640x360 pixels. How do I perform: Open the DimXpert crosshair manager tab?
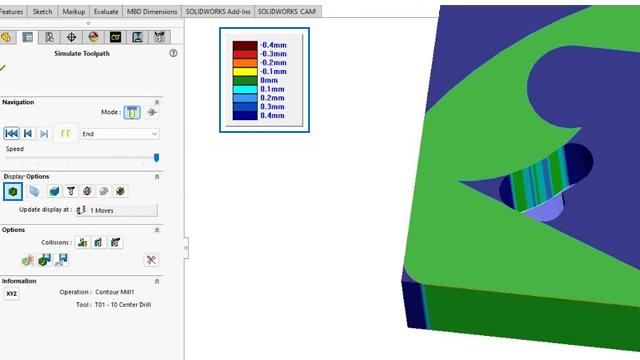71,37
